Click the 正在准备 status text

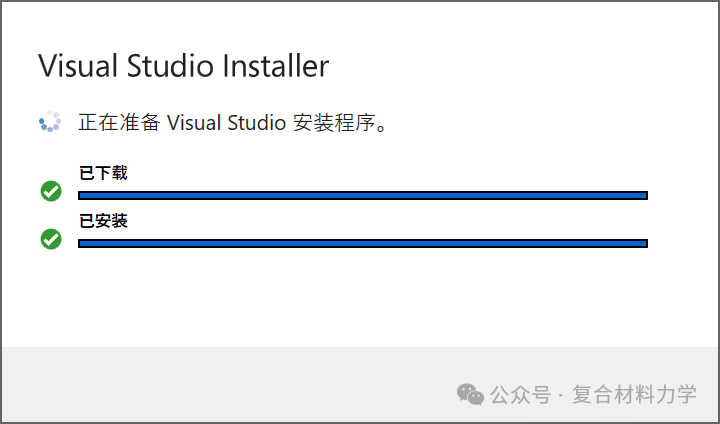pos(119,123)
